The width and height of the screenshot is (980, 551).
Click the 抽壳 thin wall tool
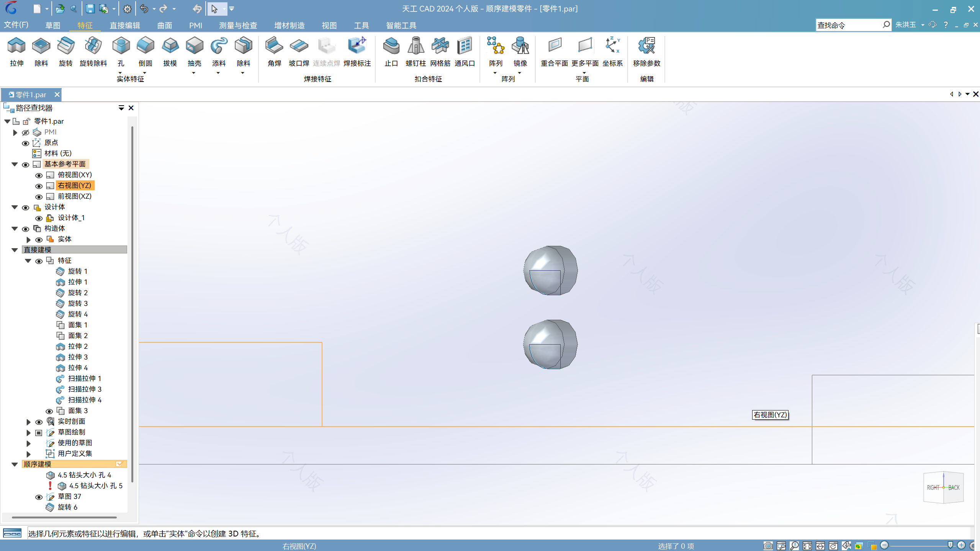pyautogui.click(x=194, y=52)
